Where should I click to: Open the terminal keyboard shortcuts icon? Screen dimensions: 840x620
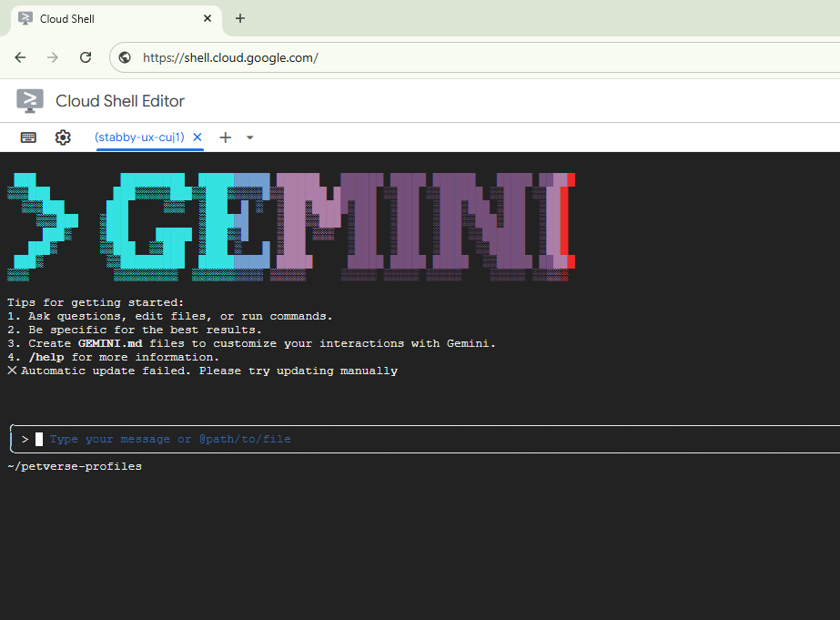28,137
